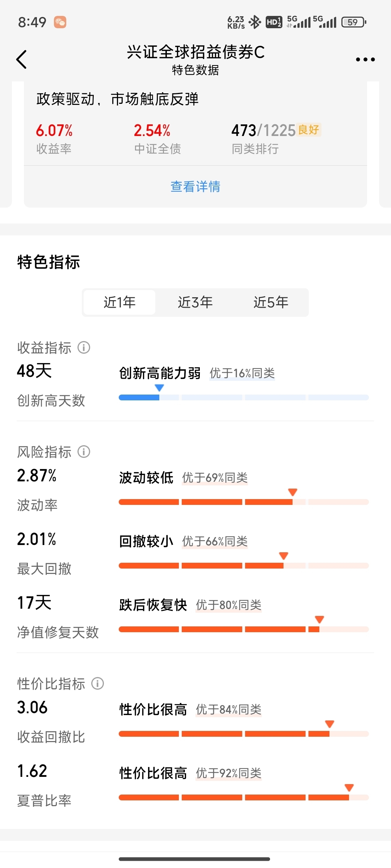Screen dimensions: 391x868
Task: Tap info icon next to 风险指标
Action: point(84,452)
